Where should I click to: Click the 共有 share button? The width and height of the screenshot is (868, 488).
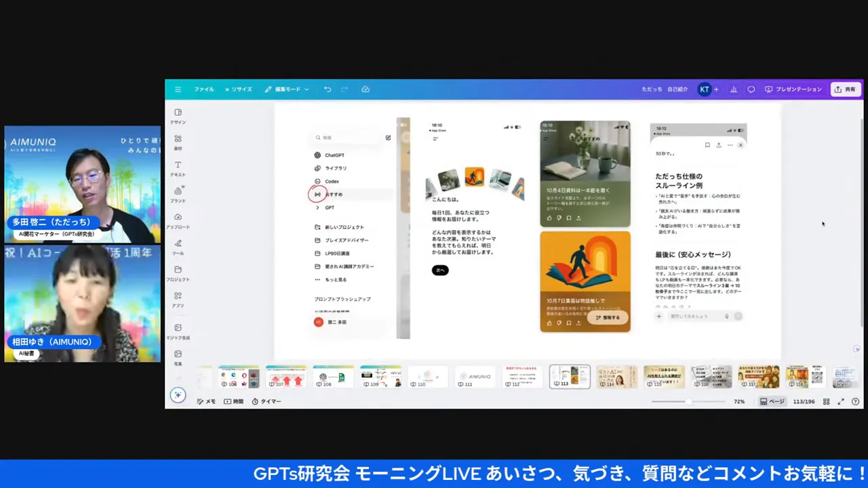(845, 89)
